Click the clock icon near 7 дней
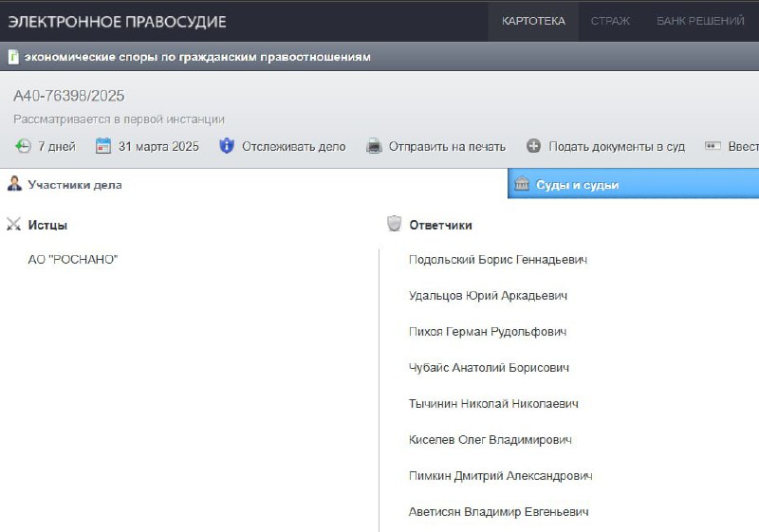The width and height of the screenshot is (759, 532). [23, 146]
